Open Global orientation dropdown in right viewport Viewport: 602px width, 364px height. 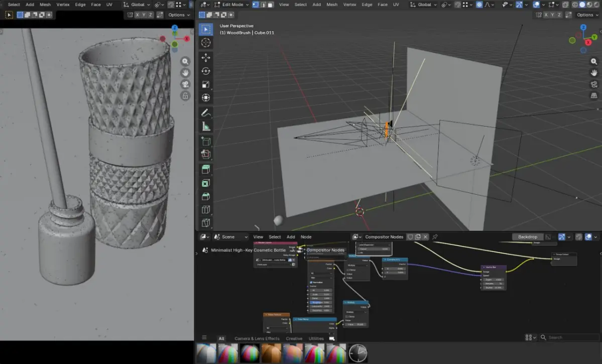point(424,5)
